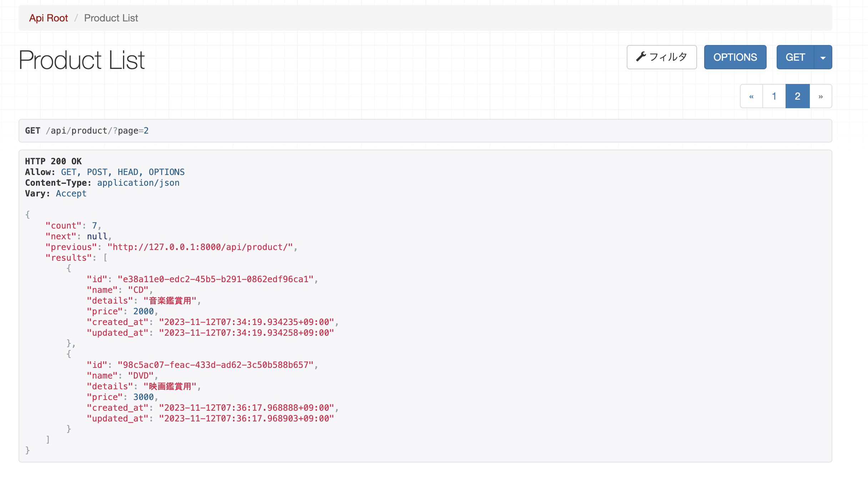Select pagination page 2
Screen dimensions: 868x480
[797, 96]
